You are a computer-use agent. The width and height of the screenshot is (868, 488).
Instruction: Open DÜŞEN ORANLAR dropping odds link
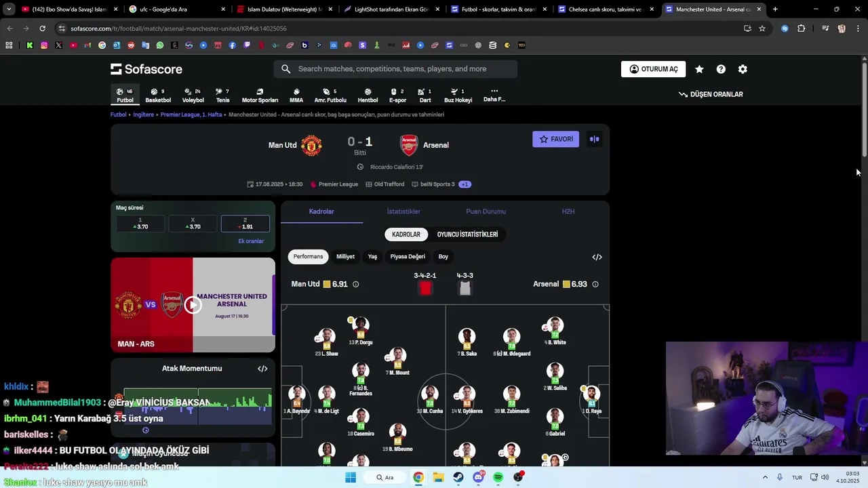coord(711,94)
